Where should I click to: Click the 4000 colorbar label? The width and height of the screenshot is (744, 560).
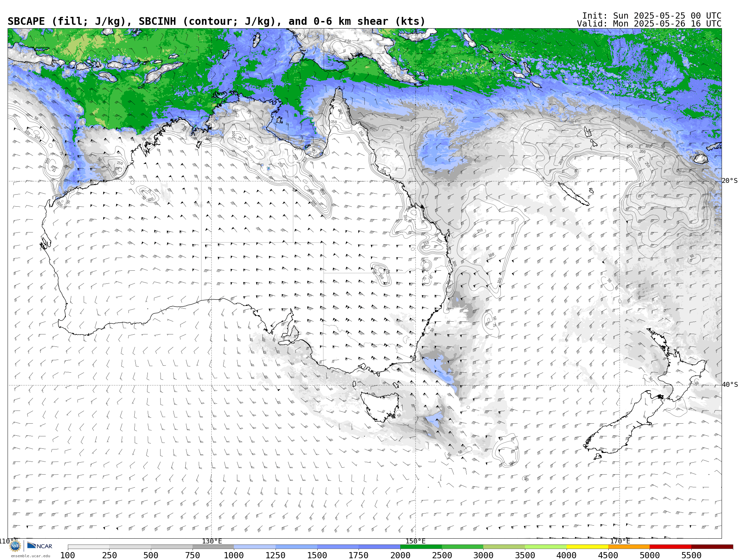click(567, 555)
